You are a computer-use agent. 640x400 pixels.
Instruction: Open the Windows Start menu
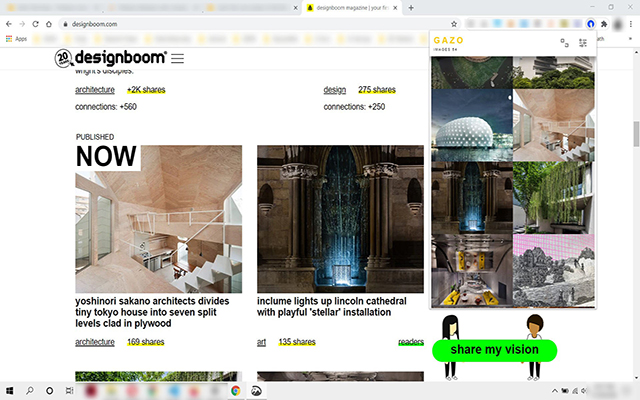[x=9, y=391]
